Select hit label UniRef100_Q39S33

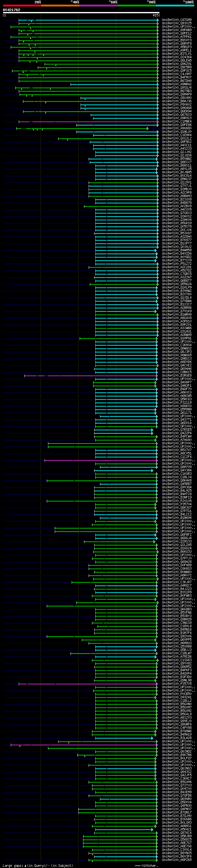tap(177, 542)
